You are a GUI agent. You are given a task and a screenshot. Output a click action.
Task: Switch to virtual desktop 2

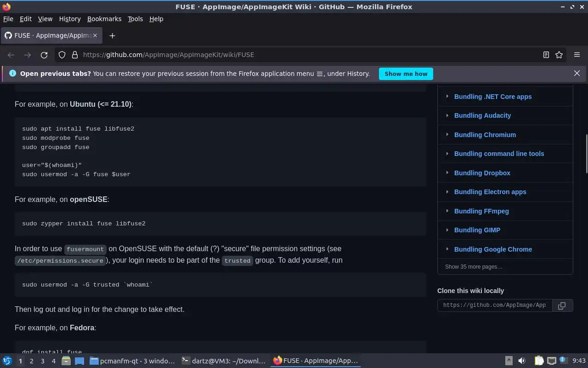31,361
